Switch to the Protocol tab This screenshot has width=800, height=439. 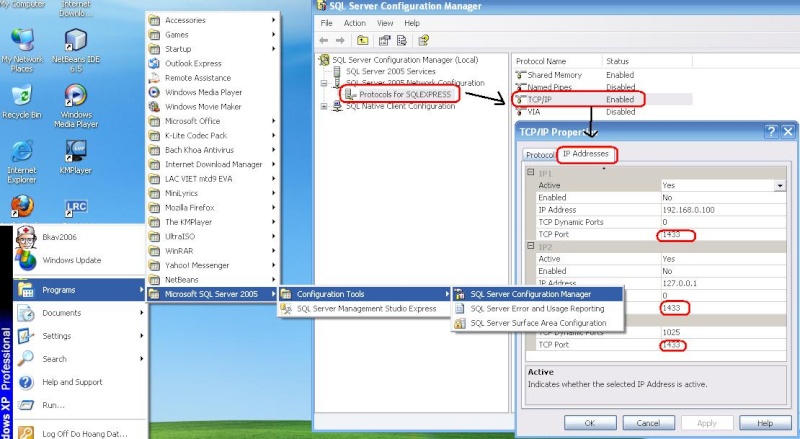click(540, 155)
